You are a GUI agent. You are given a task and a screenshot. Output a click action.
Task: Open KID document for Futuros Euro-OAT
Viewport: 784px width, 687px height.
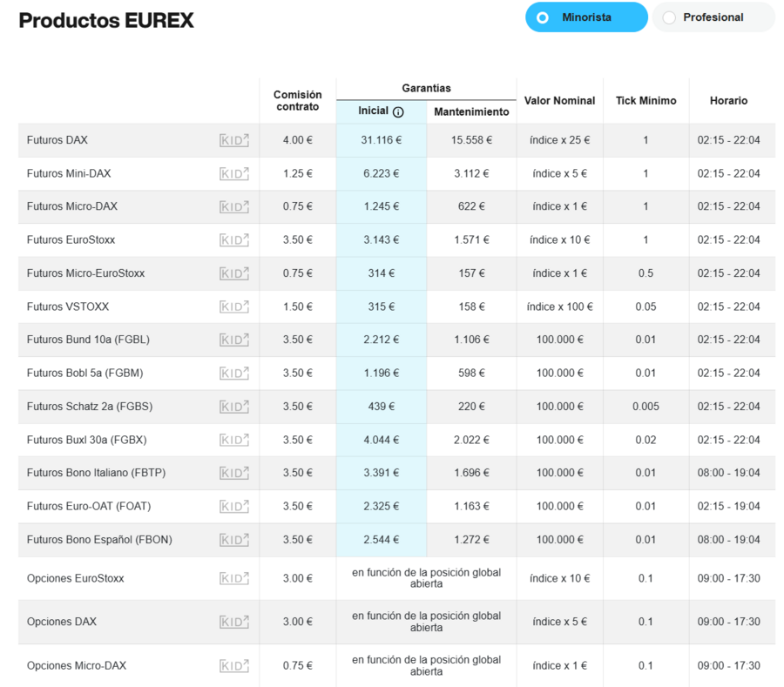234,507
